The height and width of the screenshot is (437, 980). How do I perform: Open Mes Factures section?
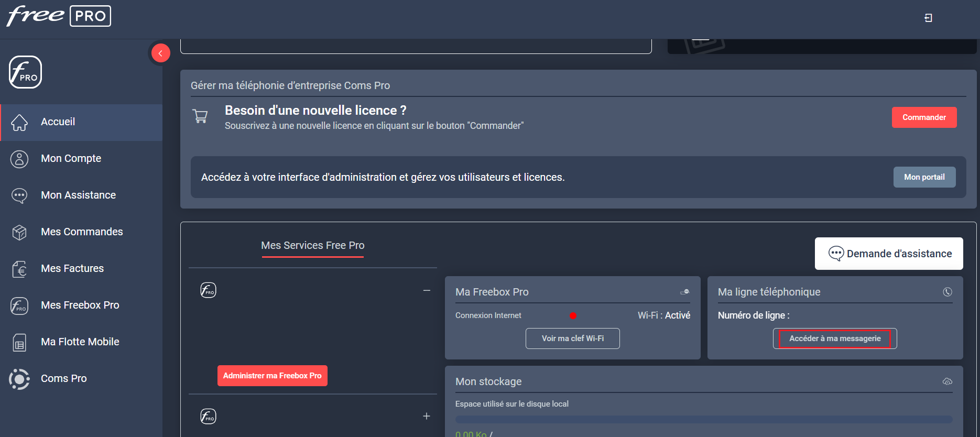(x=81, y=269)
